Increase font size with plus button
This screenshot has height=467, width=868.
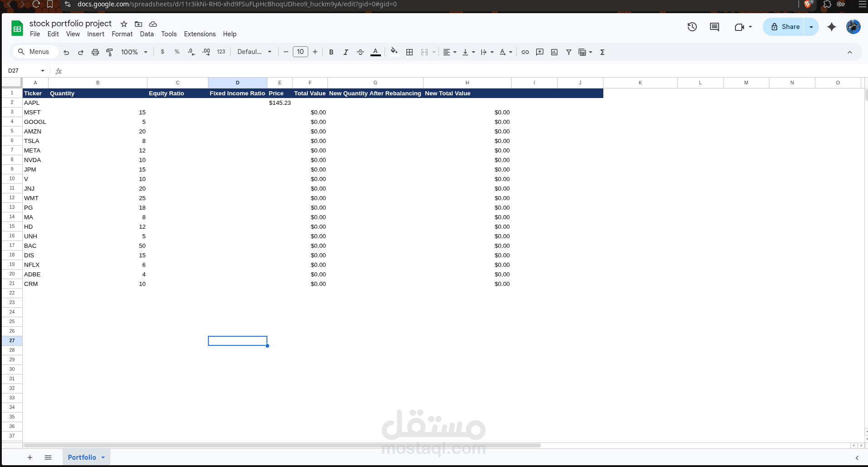pyautogui.click(x=315, y=52)
